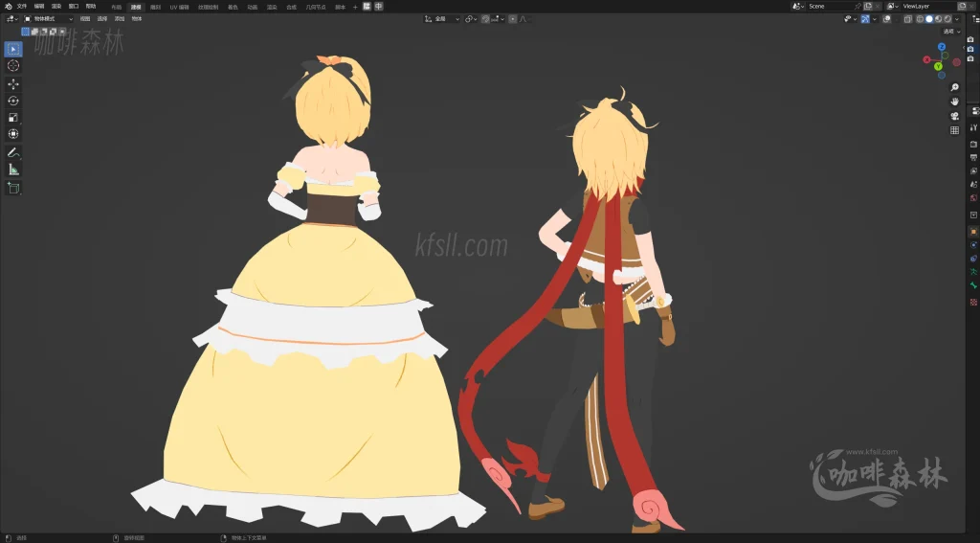
Task: Click the zoom magnifier viewport icon
Action: (954, 87)
